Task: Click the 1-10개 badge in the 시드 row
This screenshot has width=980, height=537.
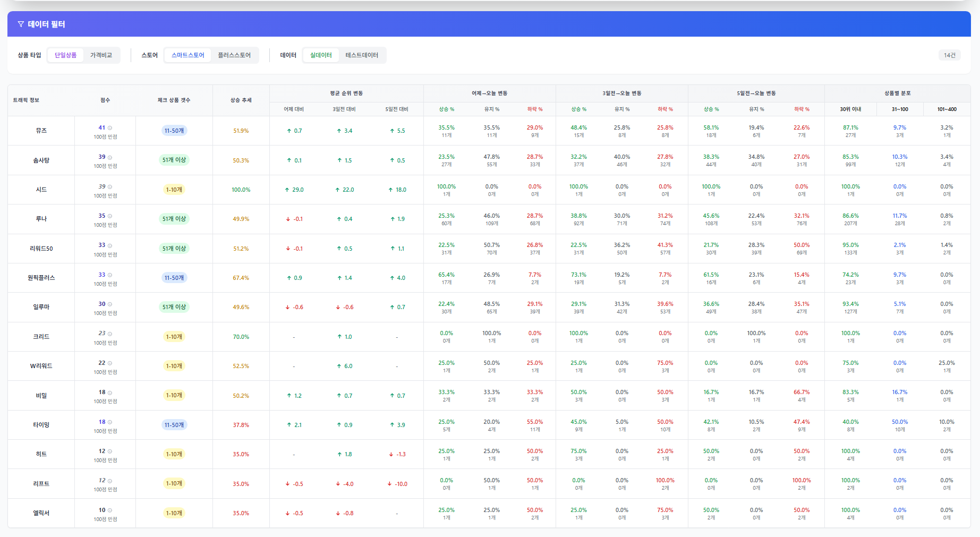Action: pos(174,190)
